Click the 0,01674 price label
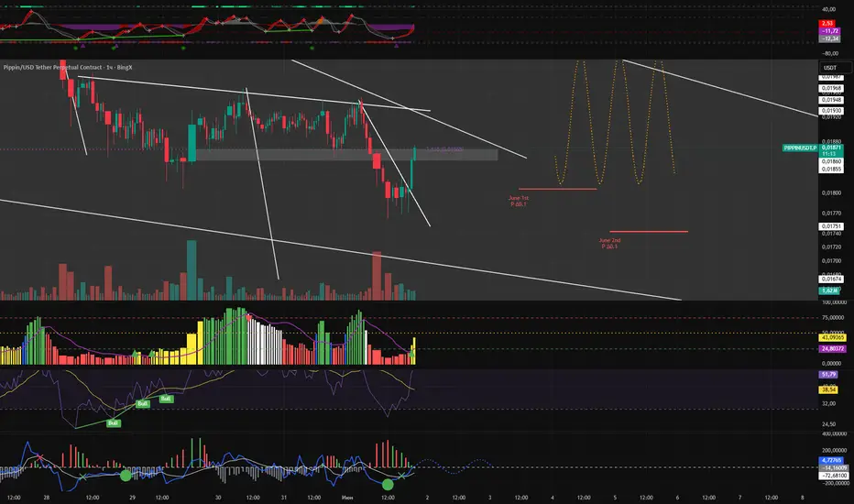Image resolution: width=854 pixels, height=504 pixels. coord(831,279)
